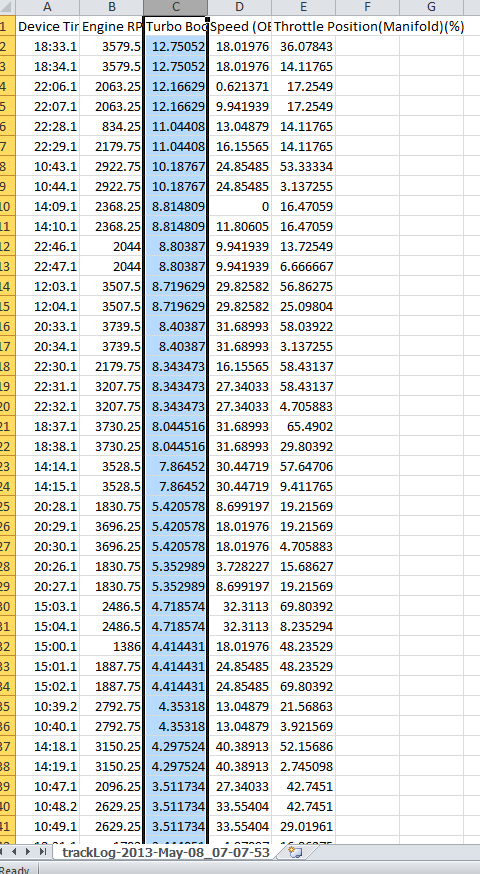
Task: Click the throttle cell 21.56863
Action: coord(303,707)
